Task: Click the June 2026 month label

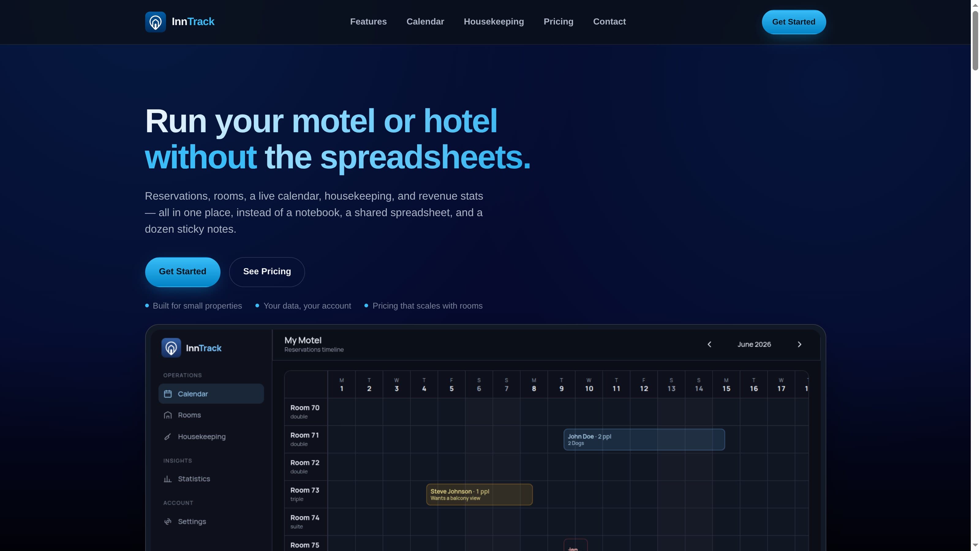Action: (754, 344)
